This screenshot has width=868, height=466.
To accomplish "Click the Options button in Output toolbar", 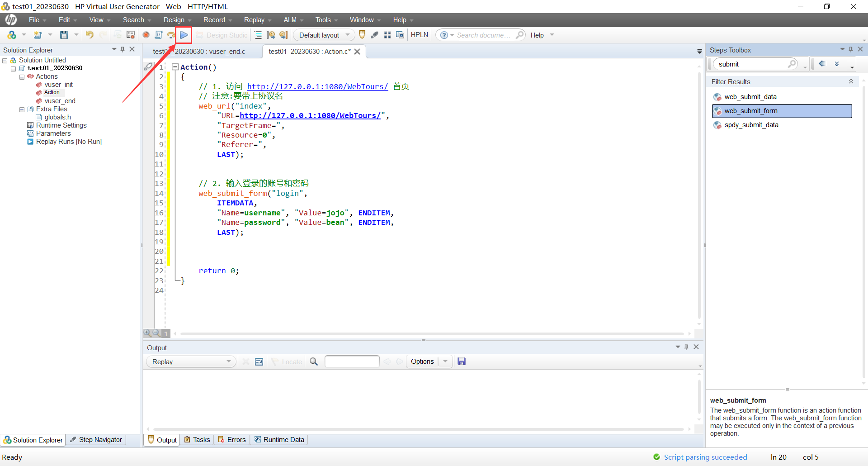I will [x=422, y=361].
